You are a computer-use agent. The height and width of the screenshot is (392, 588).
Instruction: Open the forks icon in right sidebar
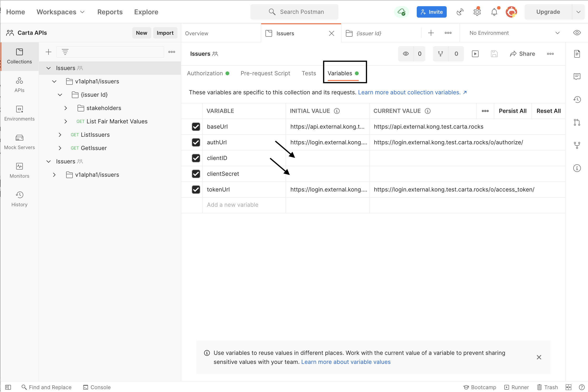(x=577, y=145)
